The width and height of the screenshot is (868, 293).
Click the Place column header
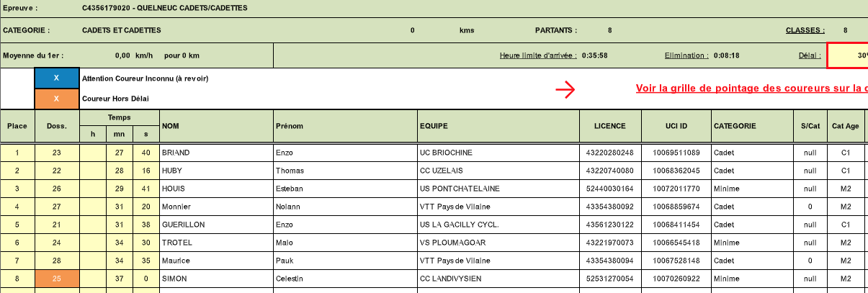click(x=17, y=126)
